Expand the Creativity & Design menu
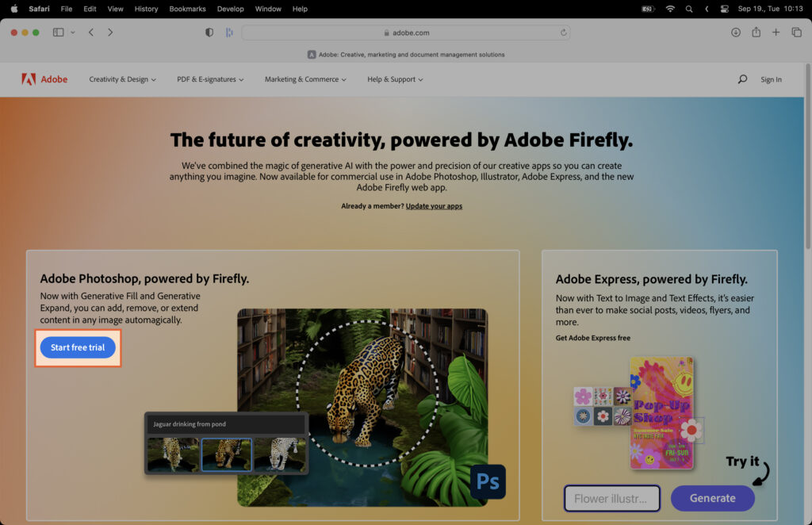Image resolution: width=812 pixels, height=525 pixels. coord(122,79)
